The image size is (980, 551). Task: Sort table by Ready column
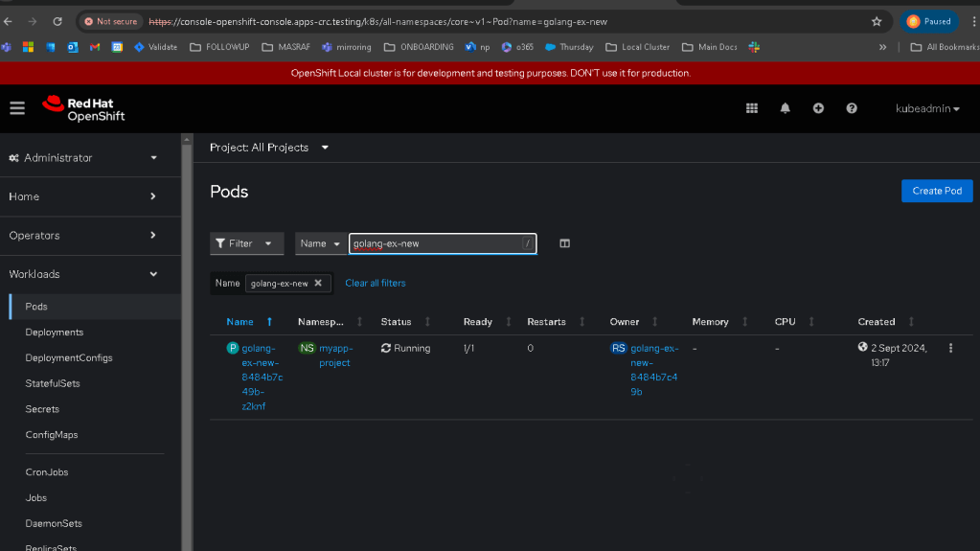click(x=487, y=321)
